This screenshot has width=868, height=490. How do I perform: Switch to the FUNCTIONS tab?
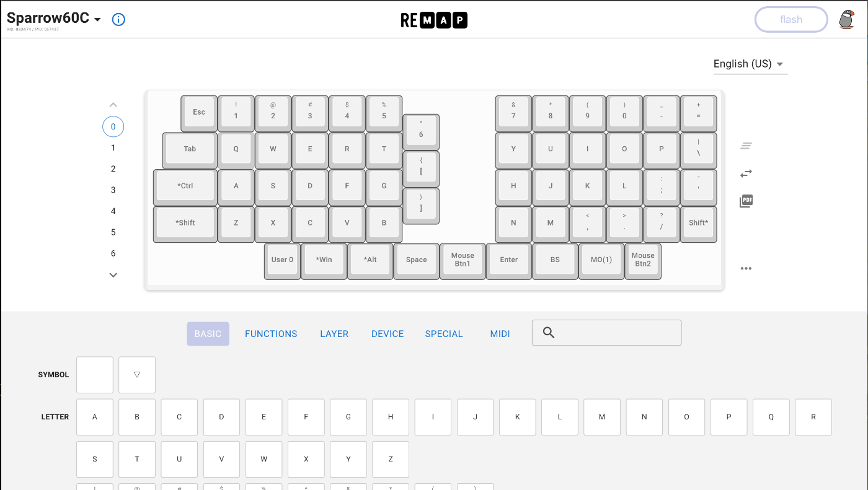click(x=271, y=334)
